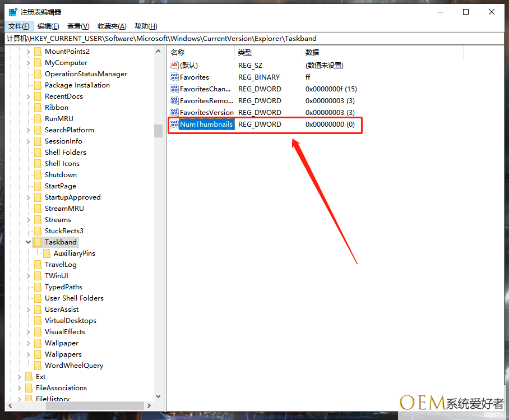
Task: Click the FavoritesVersion DWORD icon
Action: (x=174, y=113)
